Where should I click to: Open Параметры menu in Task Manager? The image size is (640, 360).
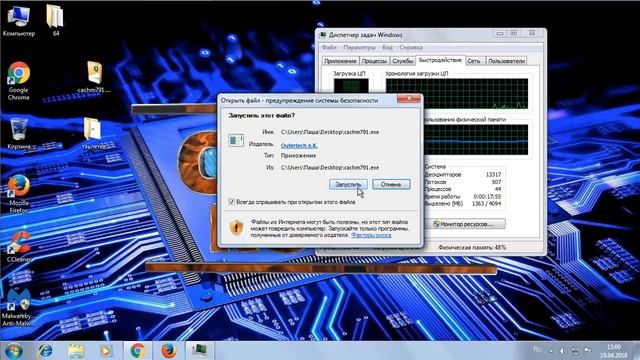359,47
